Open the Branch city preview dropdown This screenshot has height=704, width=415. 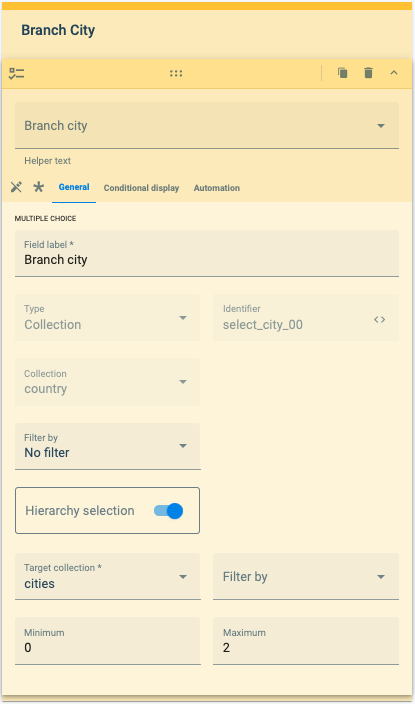(207, 125)
